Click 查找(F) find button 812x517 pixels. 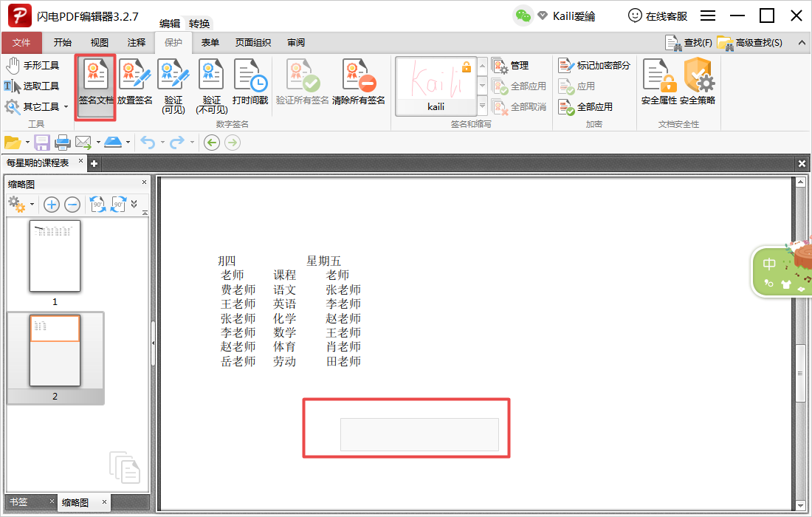point(688,43)
